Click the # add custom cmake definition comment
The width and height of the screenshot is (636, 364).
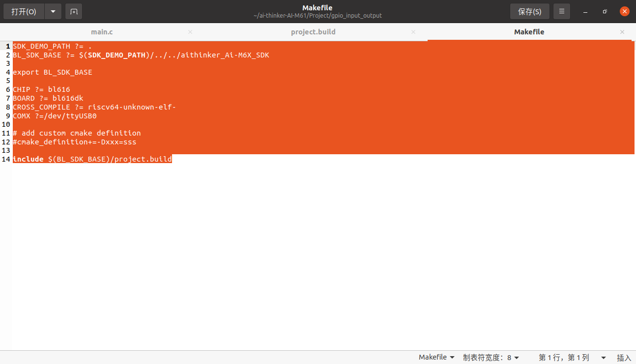point(77,133)
